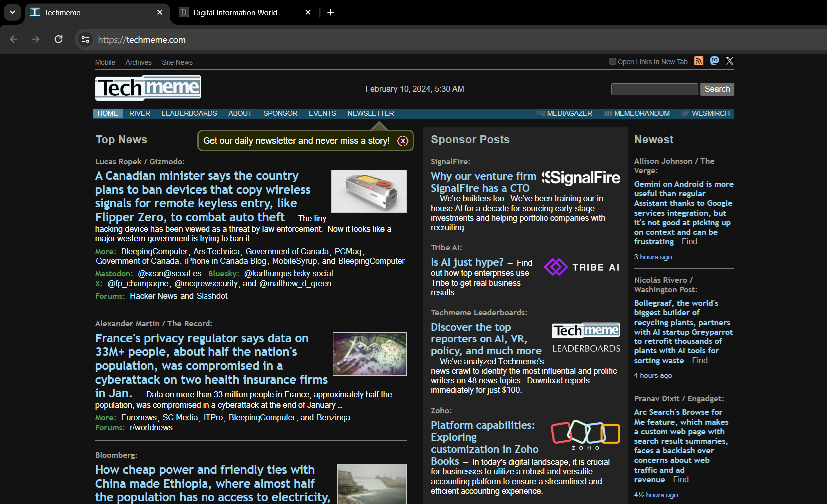
Task: Open the LEADERBOARDS navigation item
Action: [x=189, y=114]
